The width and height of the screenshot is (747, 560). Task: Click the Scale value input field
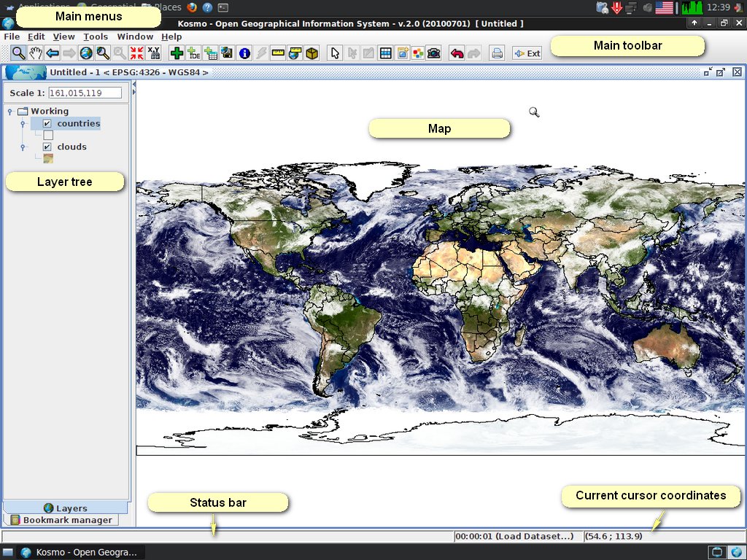coord(85,93)
